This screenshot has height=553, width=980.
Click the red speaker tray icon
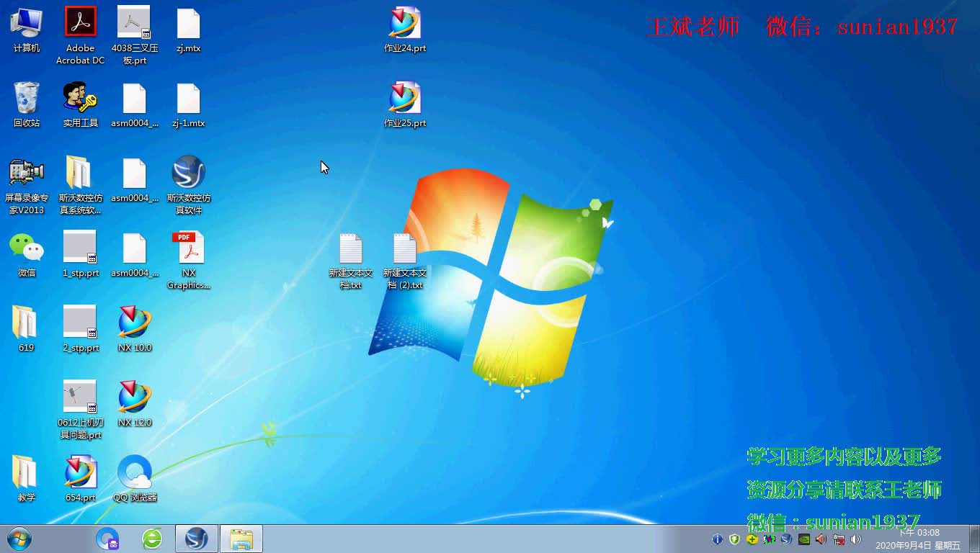(x=821, y=539)
